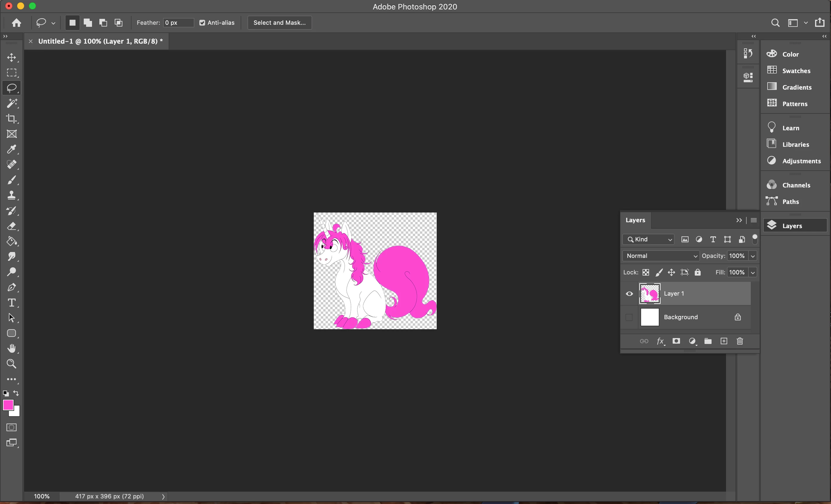Open the Kind filter dropdown

(648, 239)
